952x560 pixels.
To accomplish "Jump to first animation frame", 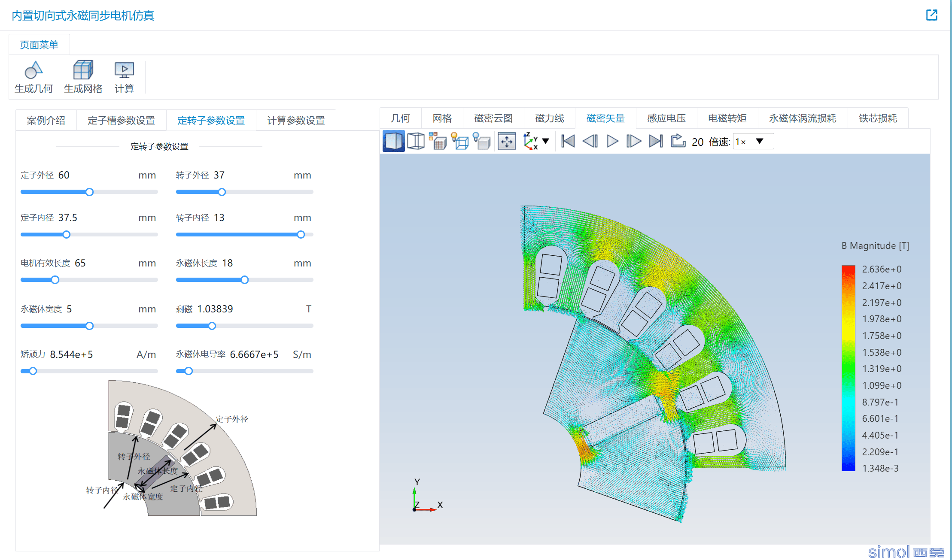I will [x=568, y=141].
